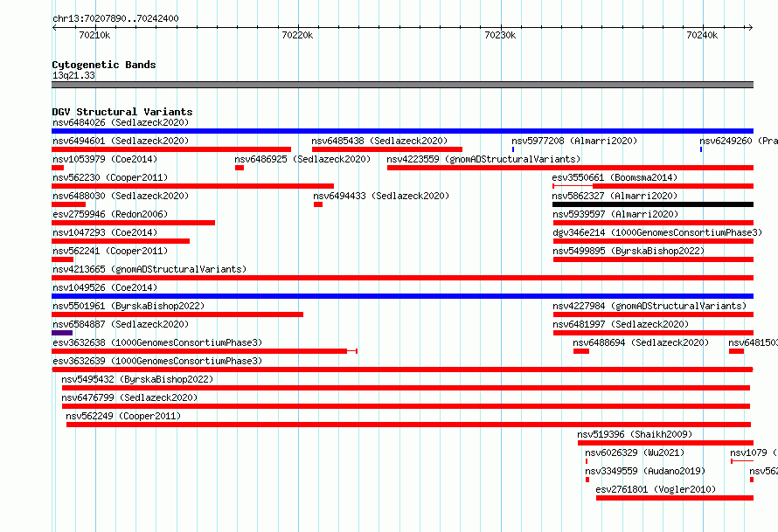This screenshot has height=532, width=778.
Task: Select the 13q21.33 band label
Action: click(x=73, y=75)
